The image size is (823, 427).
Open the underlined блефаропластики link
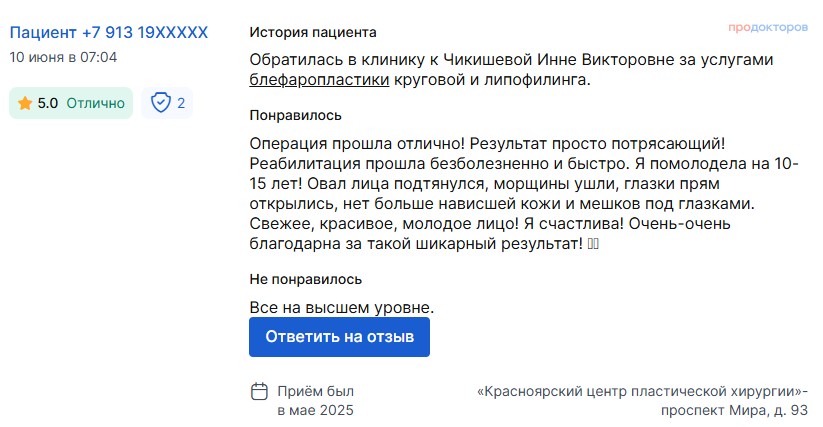coord(319,80)
